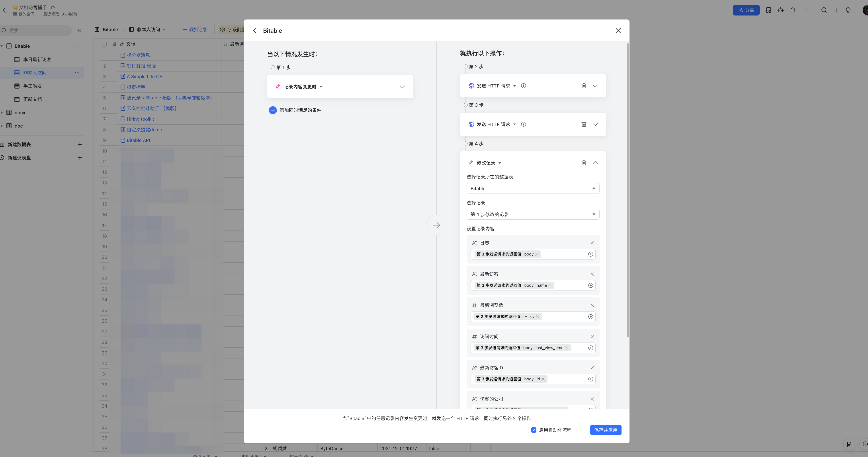Open the Bitable table tab in the toolbar

pos(106,30)
